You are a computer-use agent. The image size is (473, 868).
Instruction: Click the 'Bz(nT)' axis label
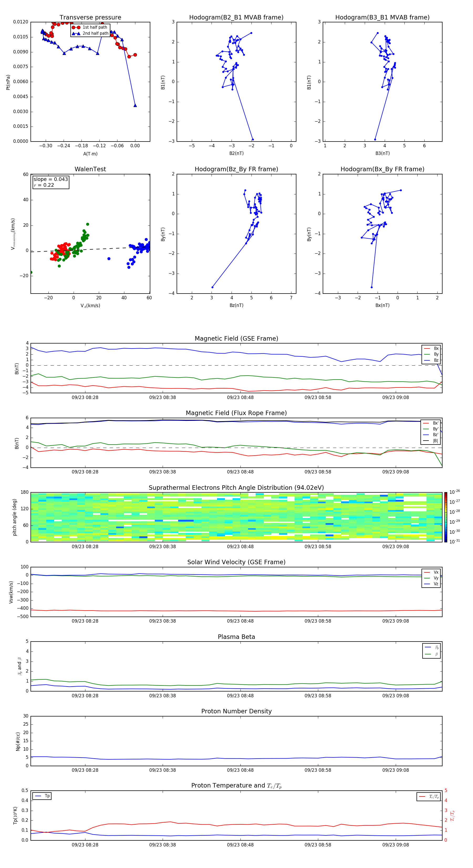[236, 305]
